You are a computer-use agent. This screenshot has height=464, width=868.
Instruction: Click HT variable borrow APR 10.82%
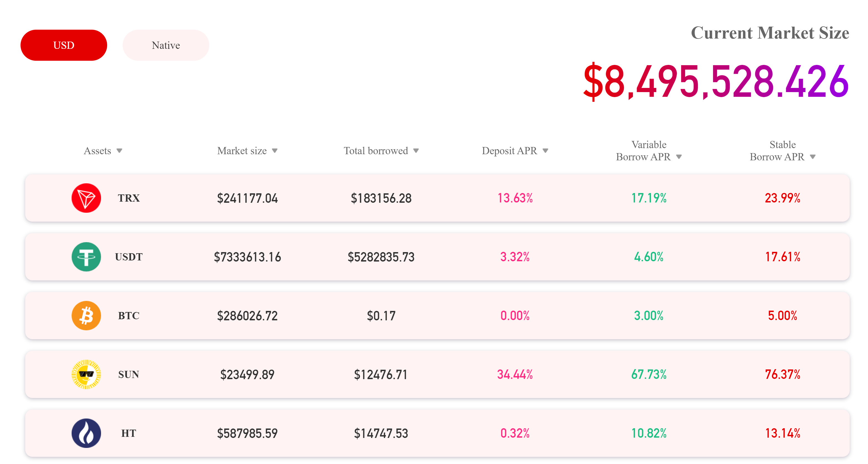(x=649, y=433)
